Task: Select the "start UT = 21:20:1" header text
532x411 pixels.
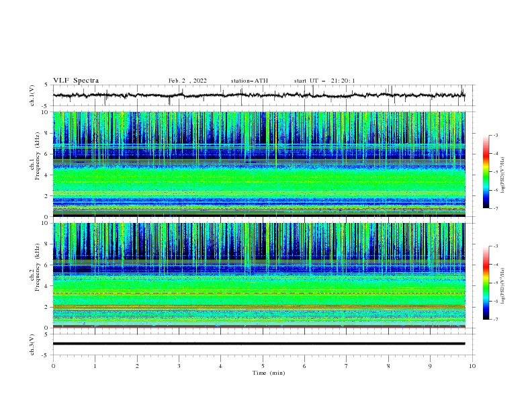Action: coord(324,81)
